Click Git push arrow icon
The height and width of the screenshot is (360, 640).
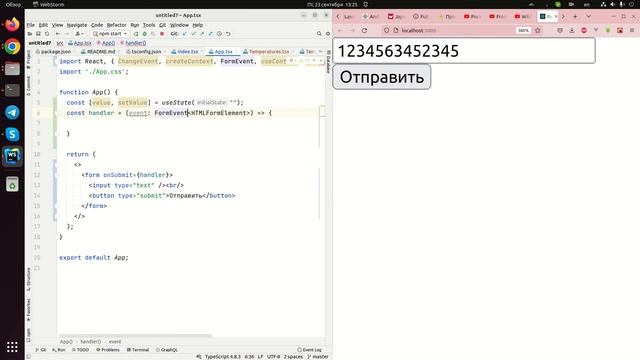pos(202,34)
